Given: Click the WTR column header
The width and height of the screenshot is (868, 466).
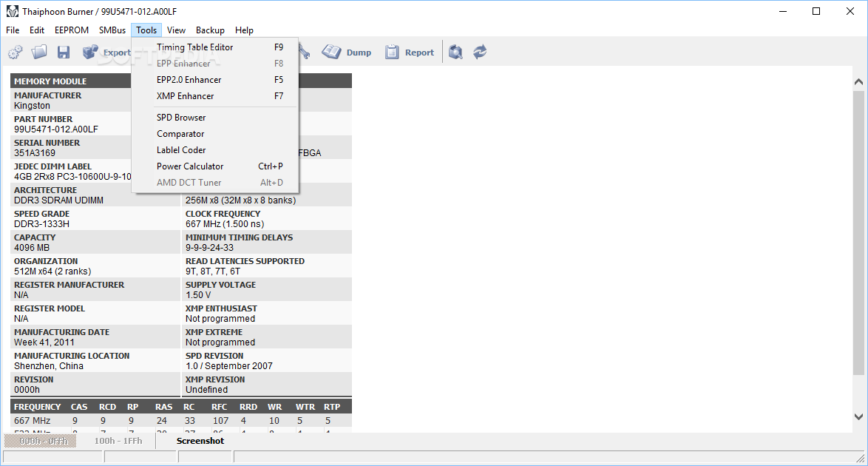Looking at the screenshot, I should coord(305,407).
